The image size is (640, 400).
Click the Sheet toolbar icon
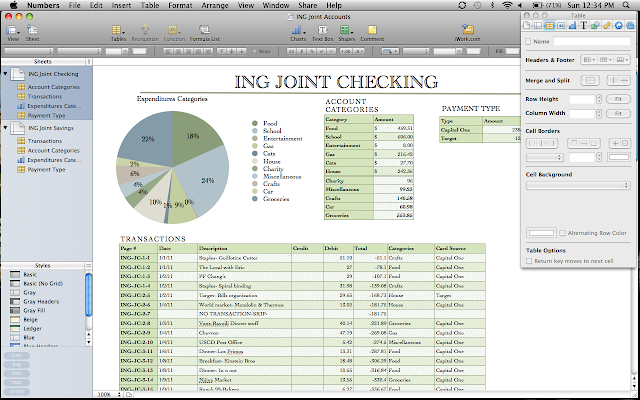[34, 30]
